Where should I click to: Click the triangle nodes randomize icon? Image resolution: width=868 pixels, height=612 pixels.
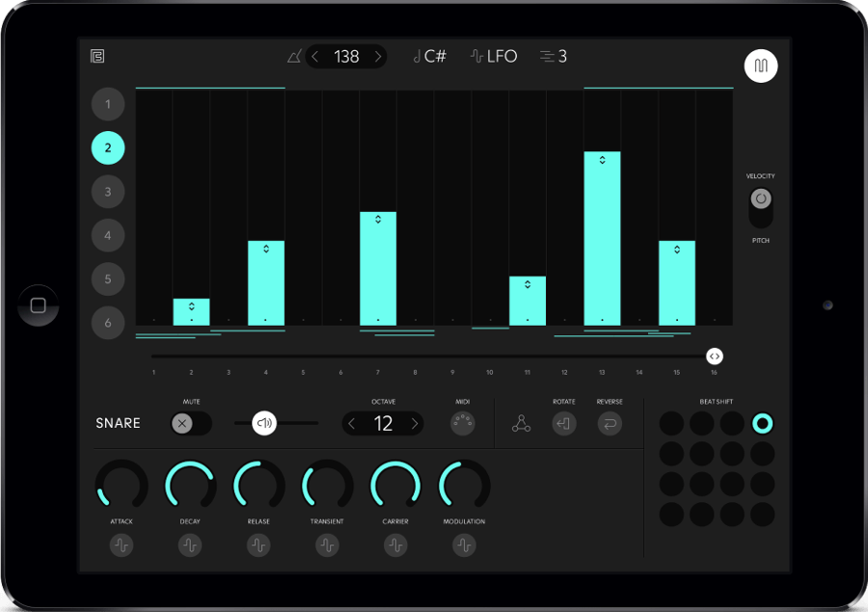521,424
